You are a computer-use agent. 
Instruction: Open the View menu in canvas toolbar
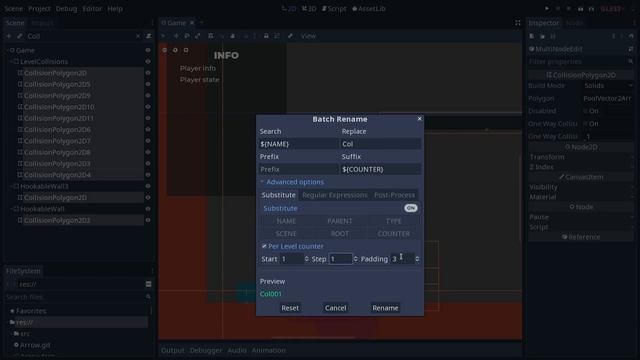308,36
